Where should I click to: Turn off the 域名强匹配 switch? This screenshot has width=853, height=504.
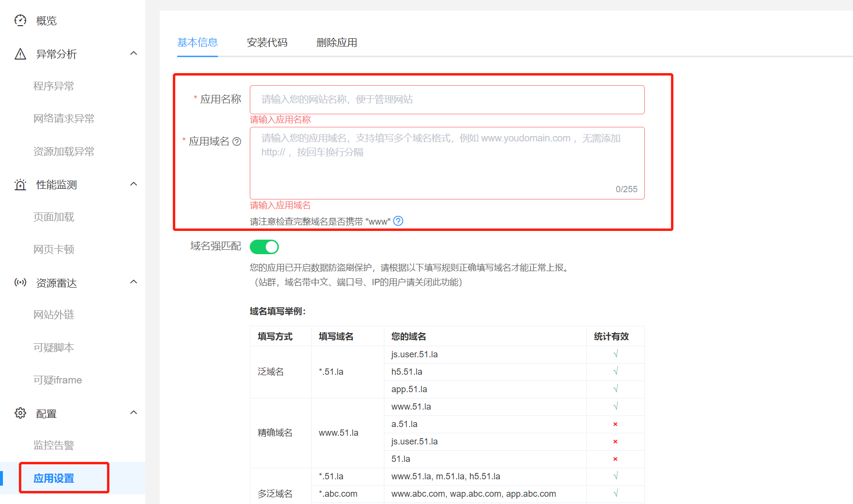pos(264,247)
